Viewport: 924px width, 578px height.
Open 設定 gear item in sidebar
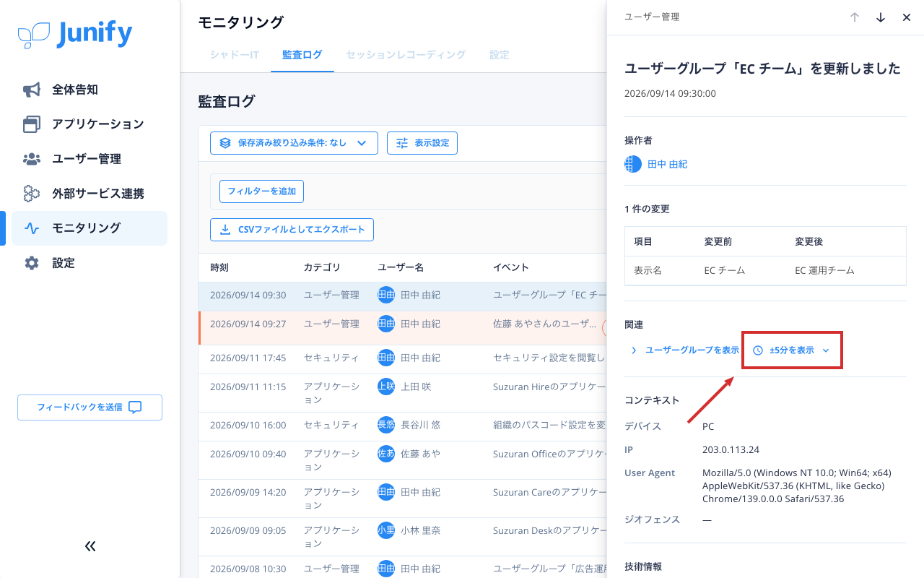click(x=90, y=263)
